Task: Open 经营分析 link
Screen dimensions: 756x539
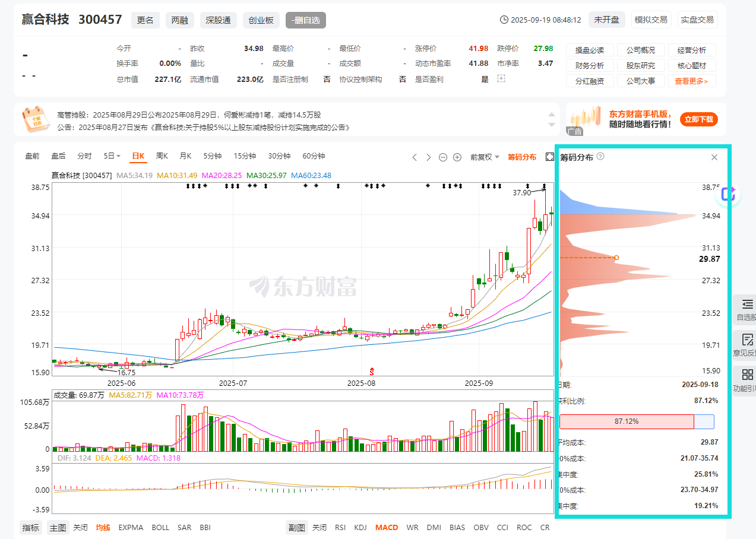Action: pyautogui.click(x=692, y=50)
